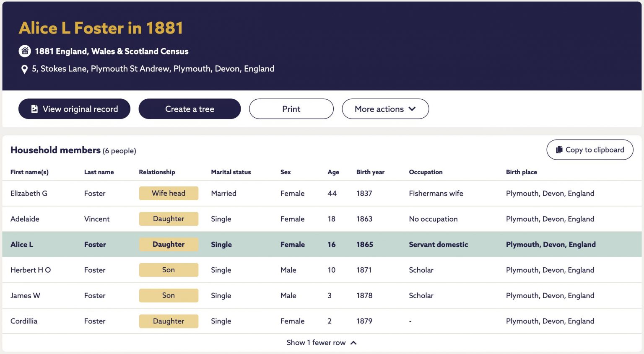The width and height of the screenshot is (644, 354).
Task: Click Herbert H O's Scholar occupation
Action: click(421, 270)
